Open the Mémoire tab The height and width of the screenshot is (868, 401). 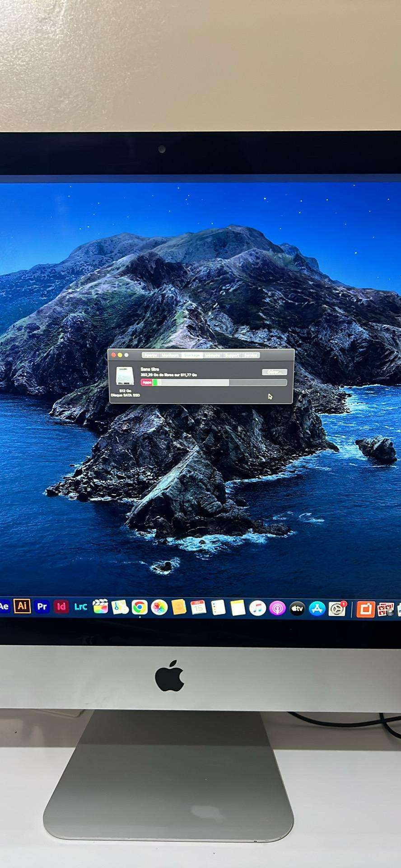pos(213,355)
